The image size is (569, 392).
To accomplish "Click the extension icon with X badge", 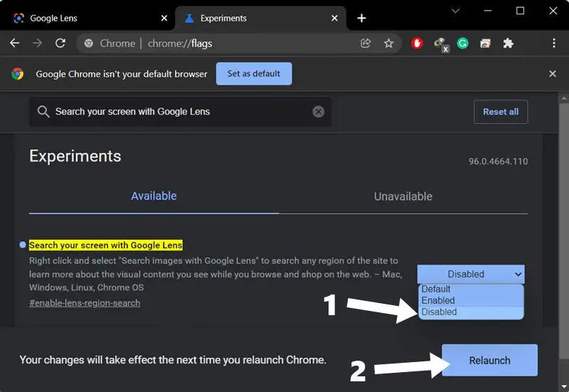I will pyautogui.click(x=441, y=45).
